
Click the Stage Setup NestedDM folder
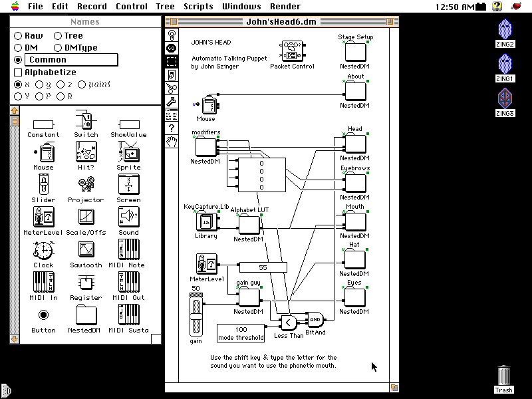355,52
